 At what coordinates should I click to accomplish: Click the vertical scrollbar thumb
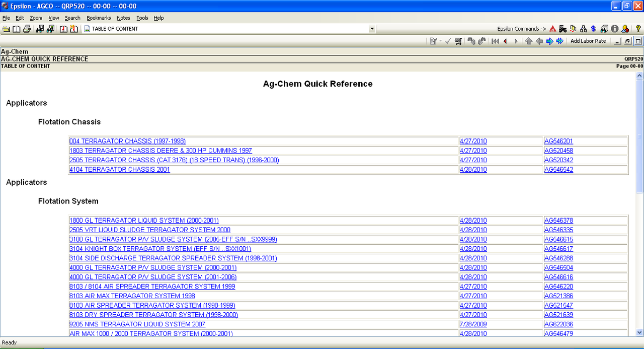(639, 136)
